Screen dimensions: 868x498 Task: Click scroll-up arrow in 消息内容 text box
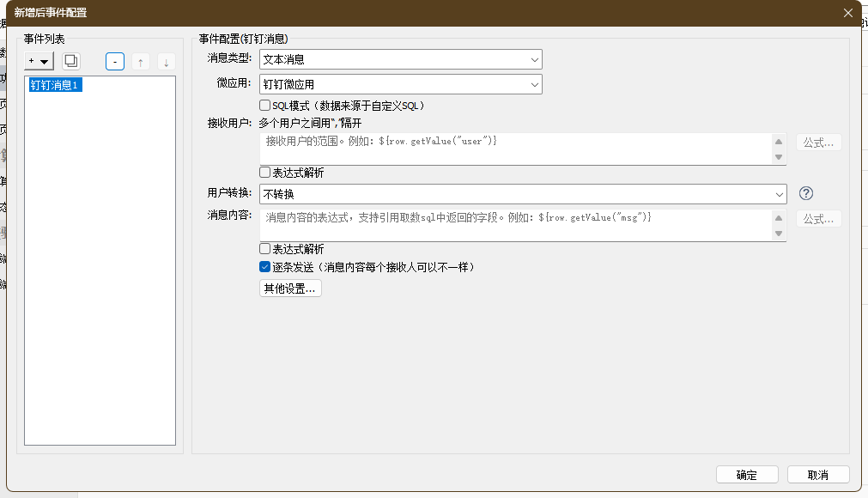(779, 218)
